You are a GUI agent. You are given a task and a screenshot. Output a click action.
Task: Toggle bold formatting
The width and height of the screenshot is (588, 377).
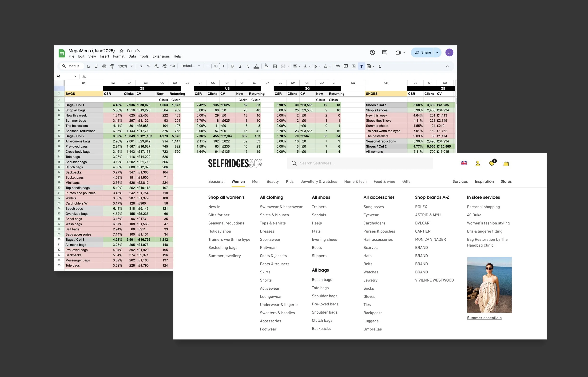(x=232, y=66)
